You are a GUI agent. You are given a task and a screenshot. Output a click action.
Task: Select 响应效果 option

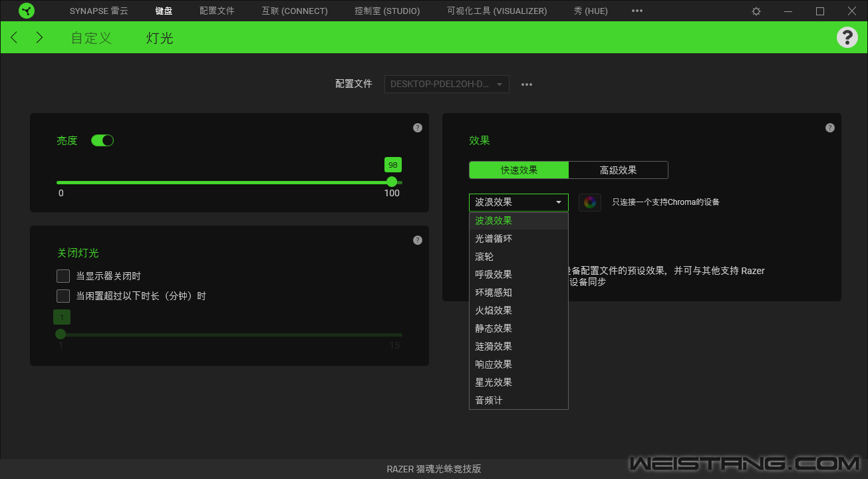[x=519, y=365]
